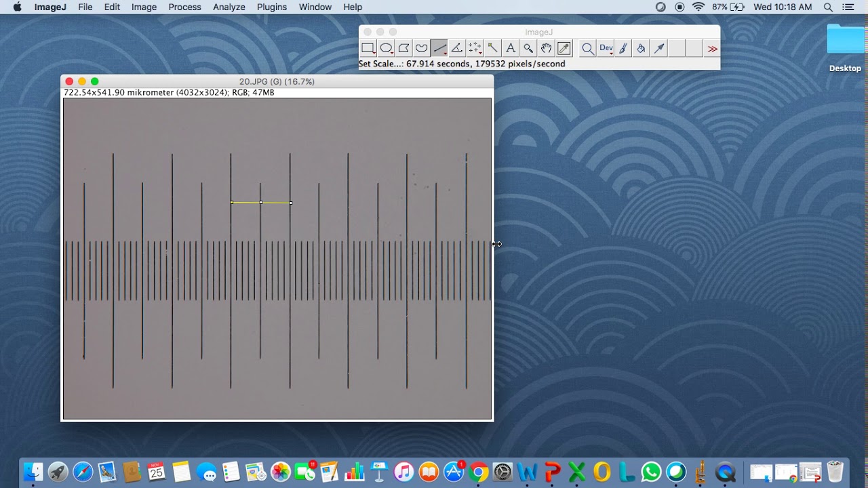868x488 pixels.
Task: Open the Apple menu
Action: tap(18, 7)
